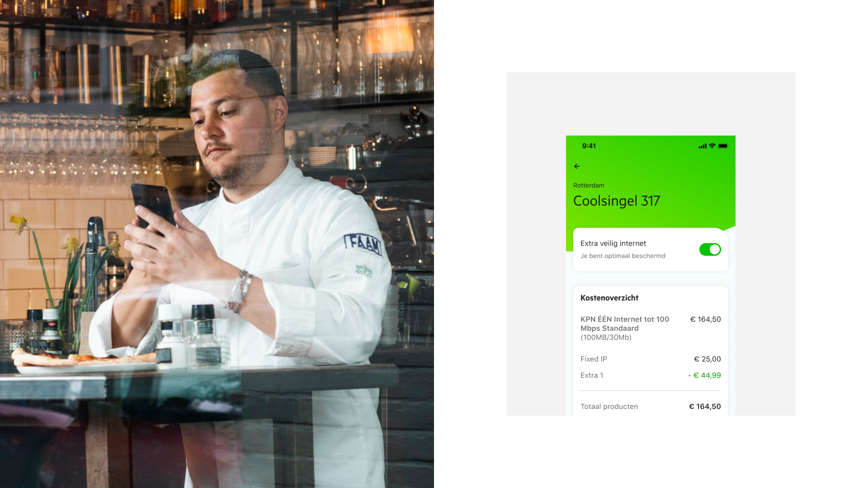The width and height of the screenshot is (868, 488).
Task: Select KPN ÉÉN Internet tot 100 Mbps item
Action: 625,328
